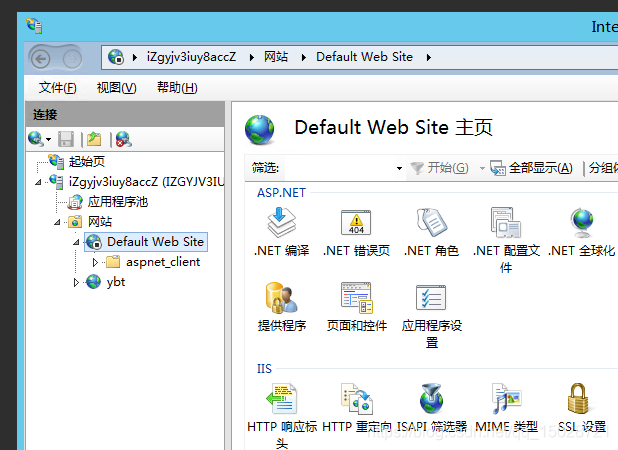
Task: Click the ASP.NET group header
Action: 281,193
